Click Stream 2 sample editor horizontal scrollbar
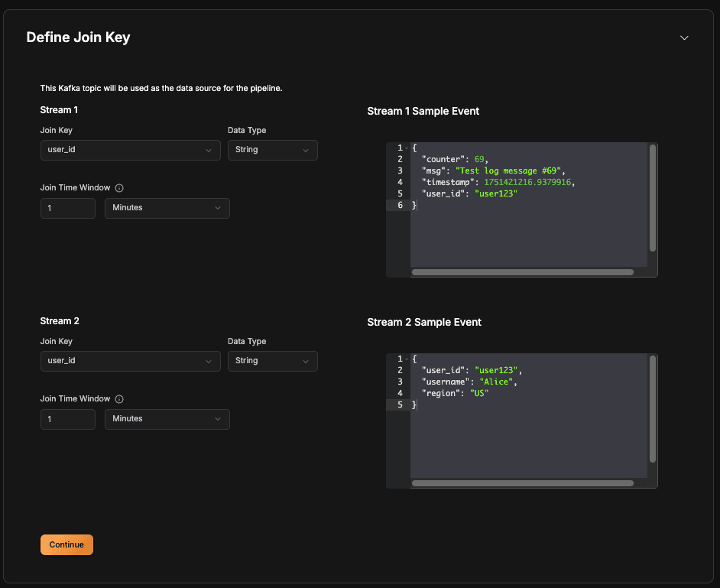This screenshot has width=720, height=588. [523, 483]
